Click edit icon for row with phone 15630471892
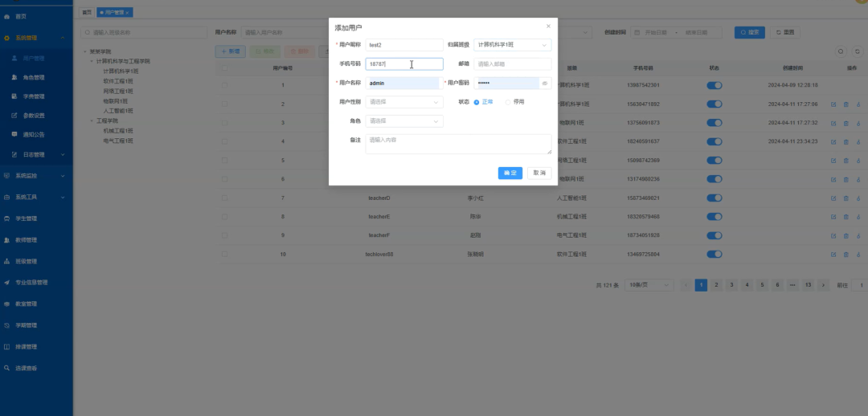The width and height of the screenshot is (868, 416). point(833,104)
